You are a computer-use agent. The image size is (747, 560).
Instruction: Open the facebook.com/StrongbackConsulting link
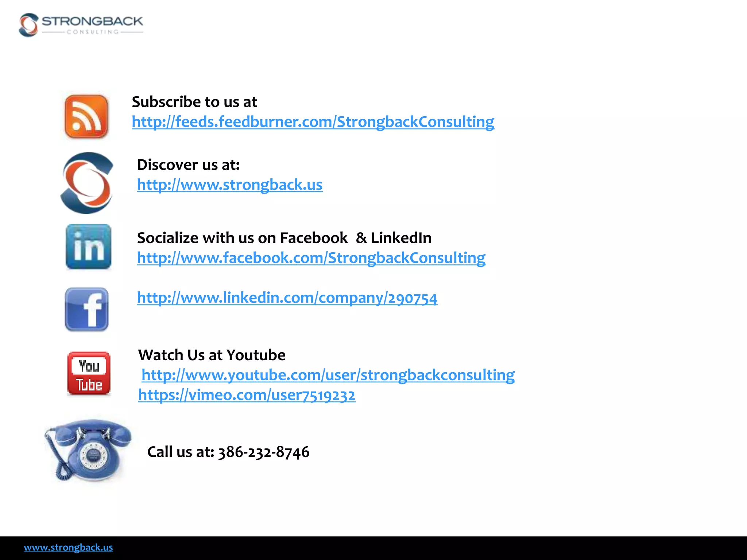coord(311,258)
